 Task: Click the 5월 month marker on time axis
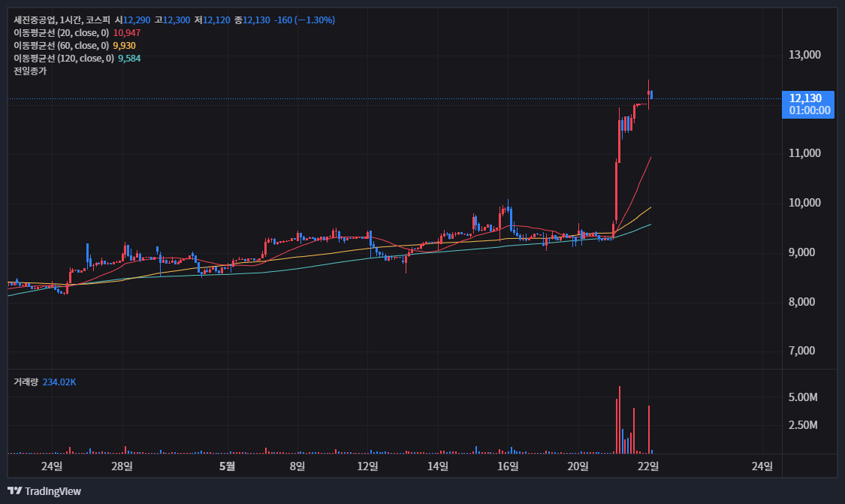[x=228, y=466]
